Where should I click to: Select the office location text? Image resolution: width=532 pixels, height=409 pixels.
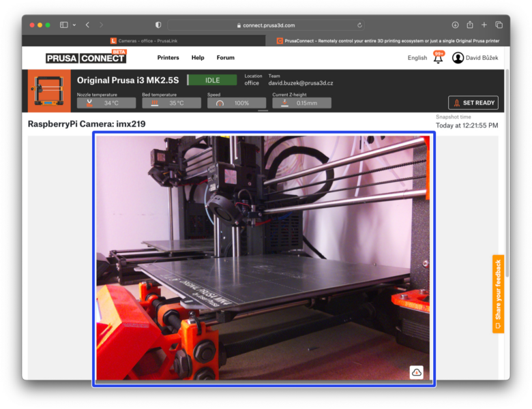(x=252, y=83)
